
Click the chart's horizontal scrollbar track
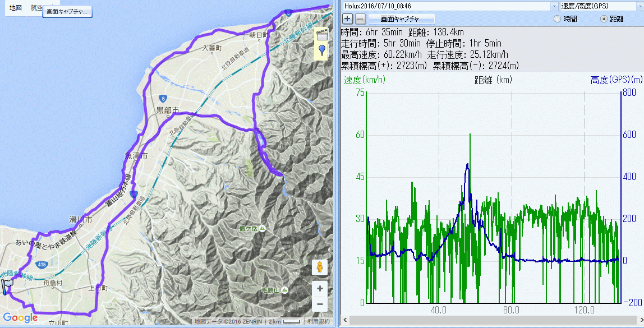[x=488, y=319]
